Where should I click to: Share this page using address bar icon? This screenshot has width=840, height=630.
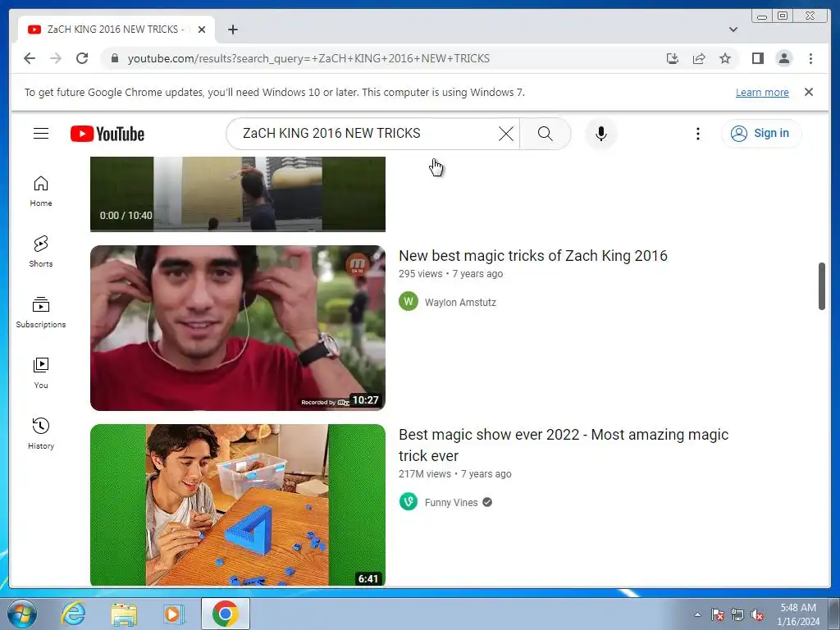tap(699, 58)
